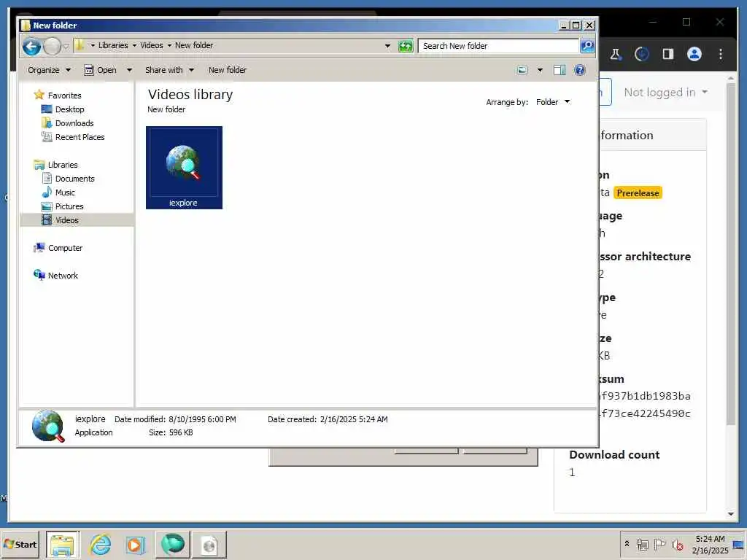Expand the Open button dropdown arrow
747x560 pixels.
tap(129, 70)
